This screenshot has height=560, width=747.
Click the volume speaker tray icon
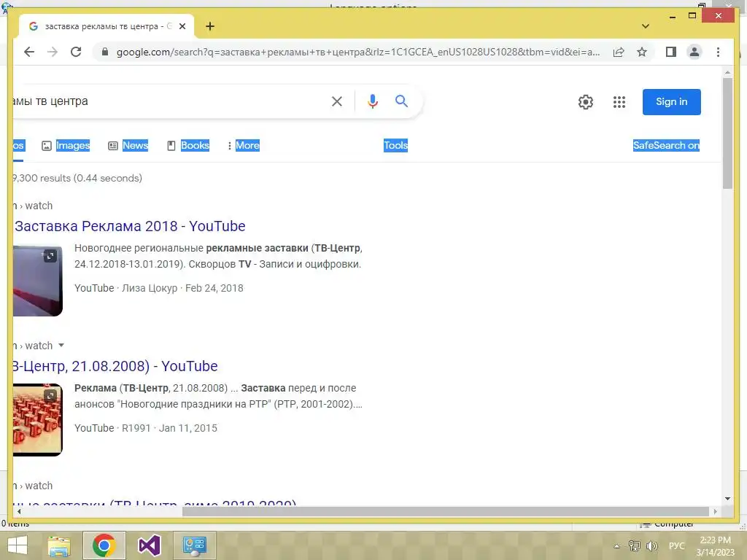pos(651,546)
